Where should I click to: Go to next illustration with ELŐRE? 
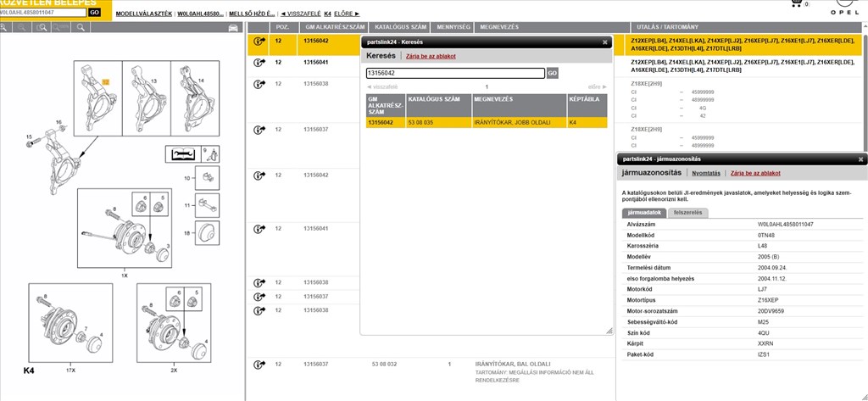[x=346, y=14]
